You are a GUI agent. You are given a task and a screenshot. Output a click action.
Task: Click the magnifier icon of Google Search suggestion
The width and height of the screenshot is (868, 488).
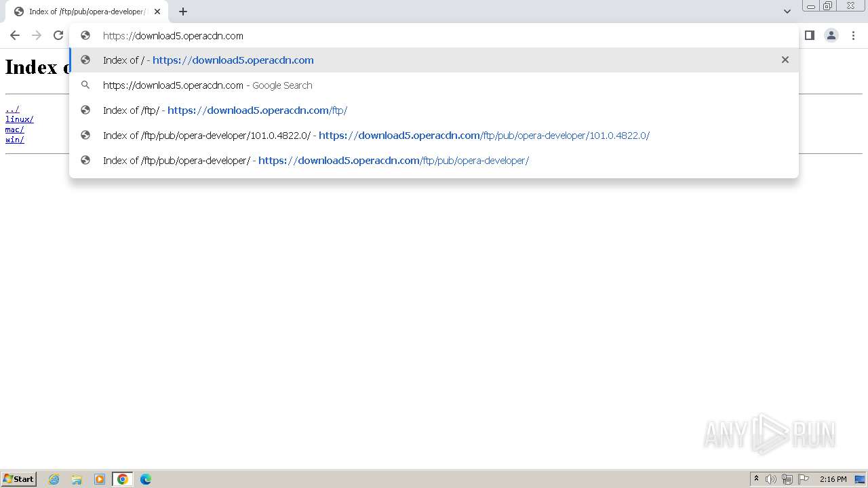point(85,85)
